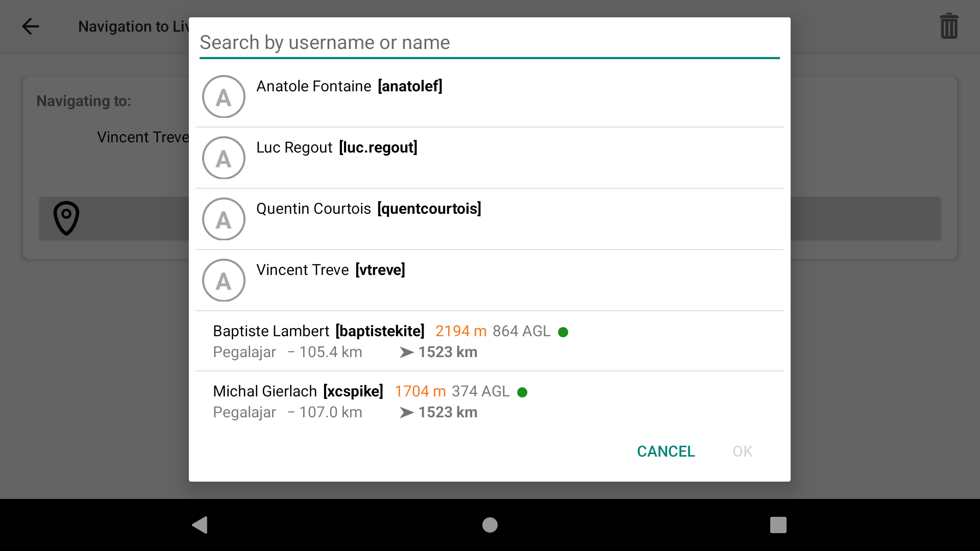
Task: Click Luc Regout's avatar icon
Action: [224, 158]
